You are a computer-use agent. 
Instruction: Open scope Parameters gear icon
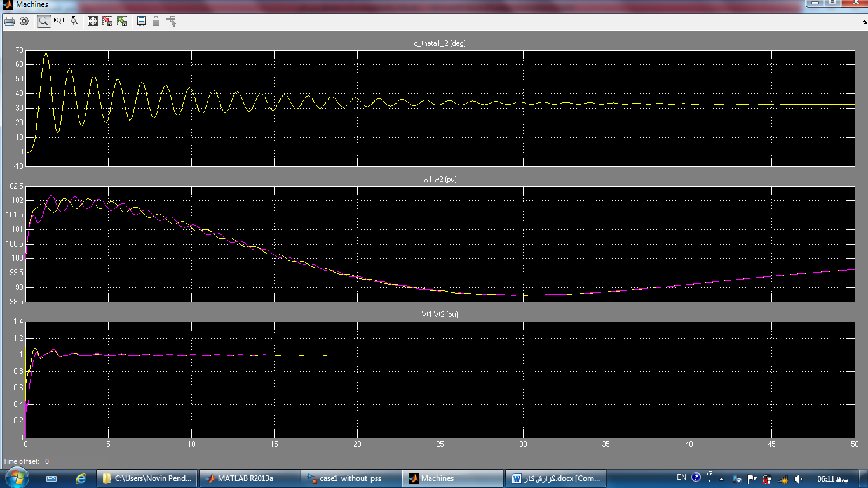[x=24, y=21]
